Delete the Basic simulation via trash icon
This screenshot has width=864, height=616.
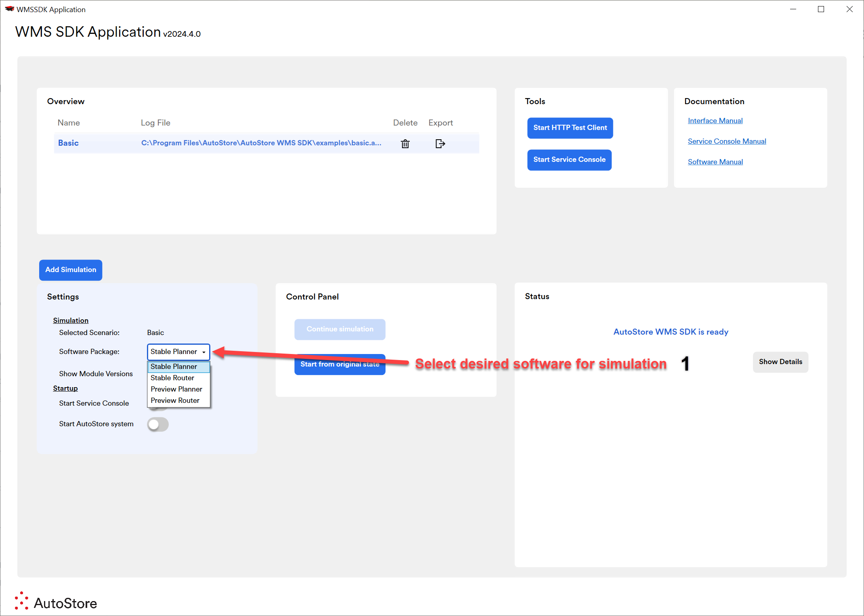405,144
